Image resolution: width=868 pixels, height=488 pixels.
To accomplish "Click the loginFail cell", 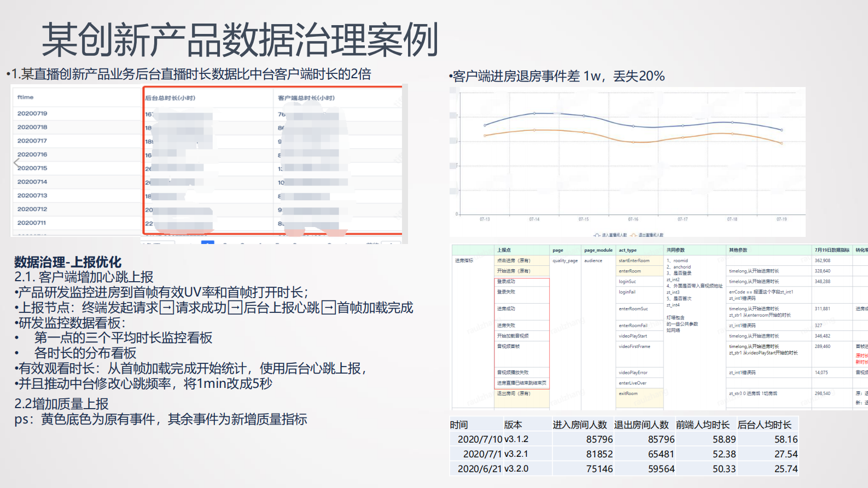I will [x=627, y=292].
